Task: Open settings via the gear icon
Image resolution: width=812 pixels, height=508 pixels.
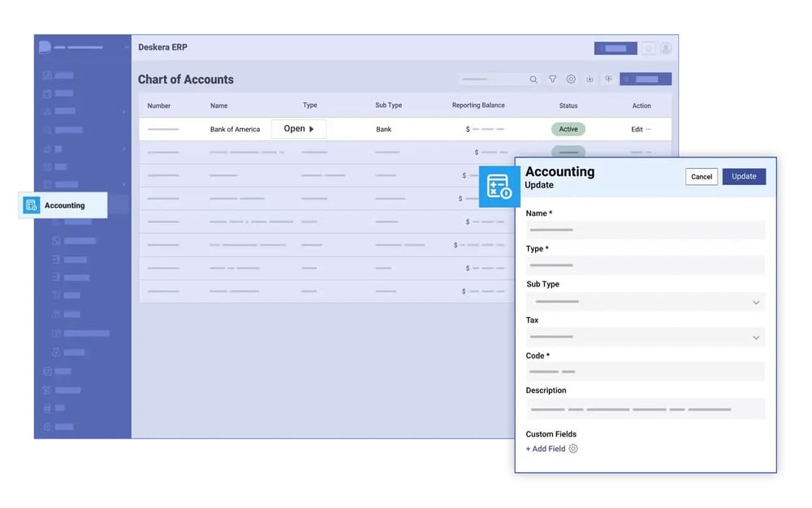Action: click(571, 79)
